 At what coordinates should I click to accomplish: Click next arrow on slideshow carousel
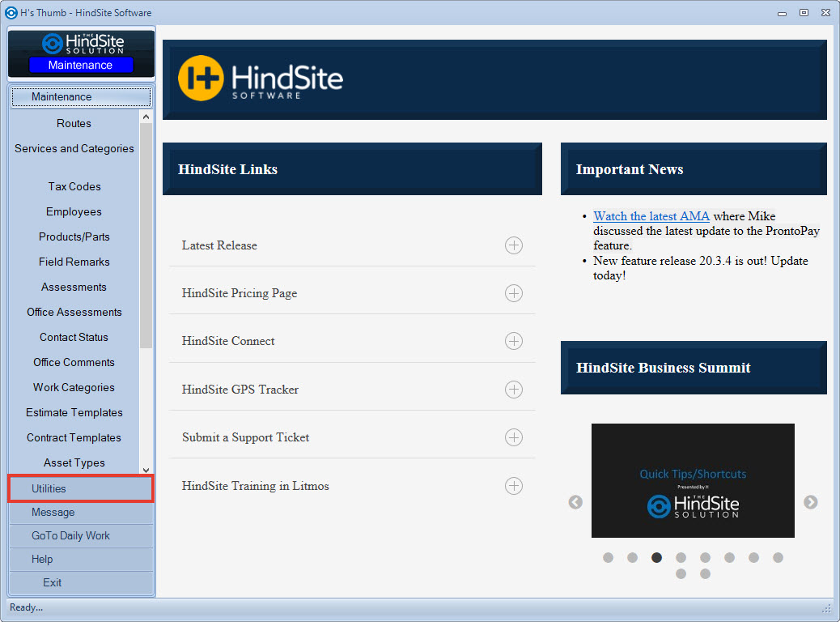coord(810,502)
